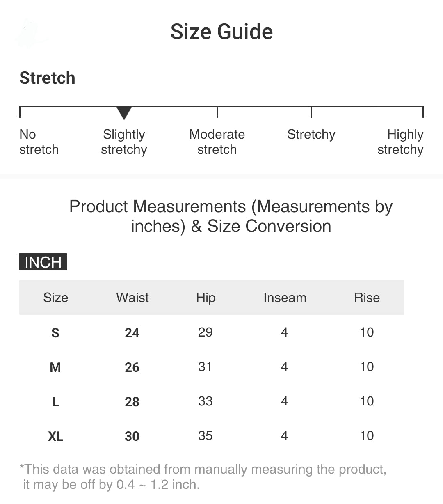Select the INCH unit badge
Image resolution: width=443 pixels, height=504 pixels.
[43, 262]
